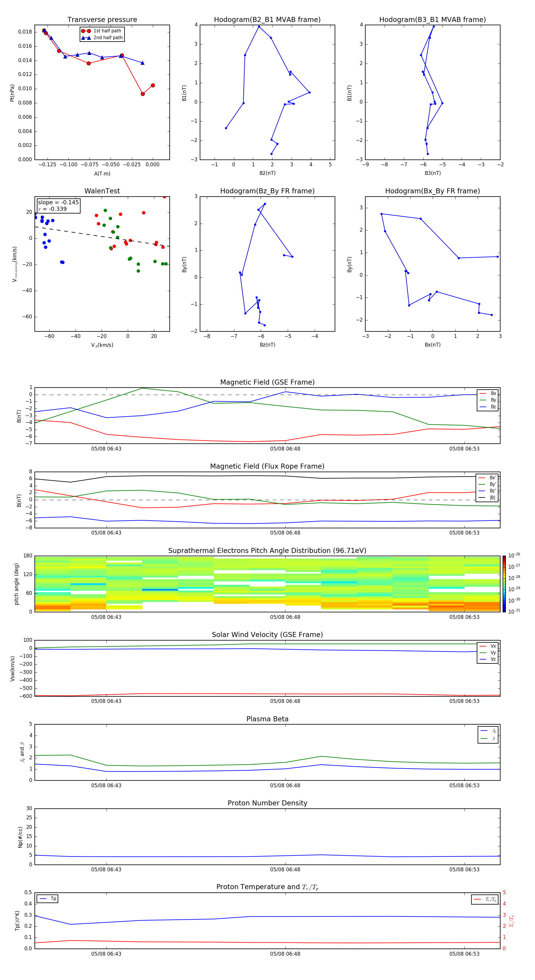Click the pitch angle colorbar scale
This screenshot has height=980, width=535.
pos(504,584)
